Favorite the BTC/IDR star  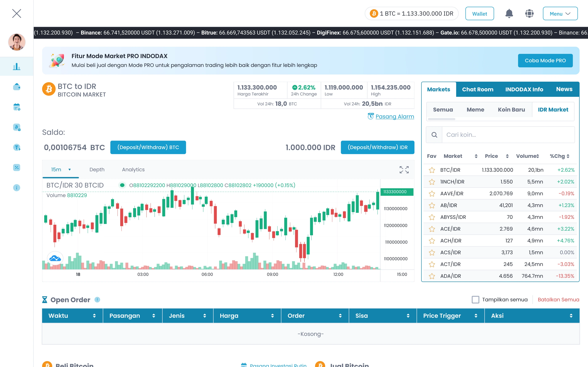tap(432, 170)
